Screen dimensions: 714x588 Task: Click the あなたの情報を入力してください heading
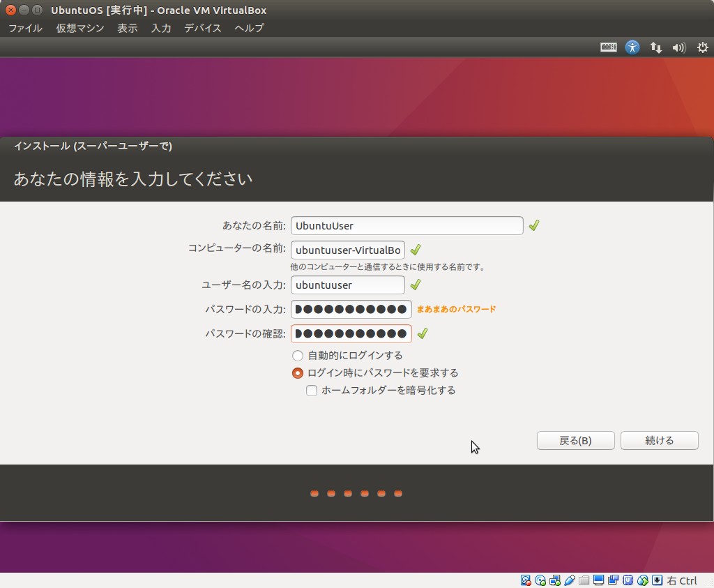click(133, 179)
